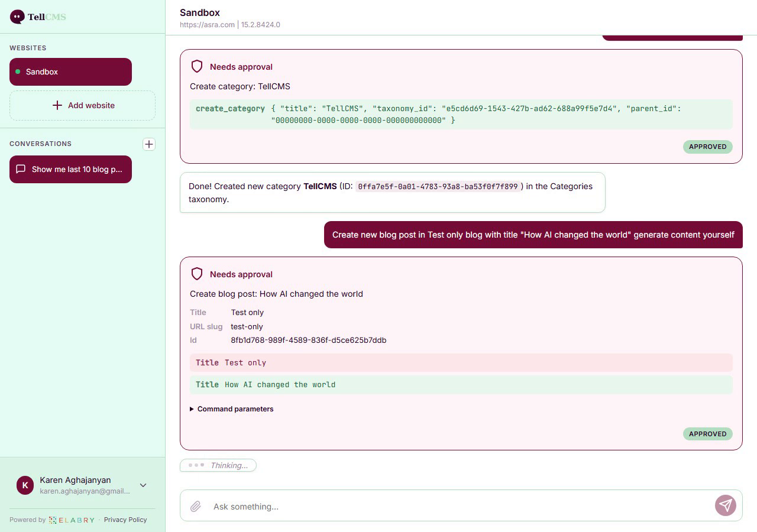Image resolution: width=757 pixels, height=532 pixels.
Task: Click Add website button
Action: tap(82, 105)
